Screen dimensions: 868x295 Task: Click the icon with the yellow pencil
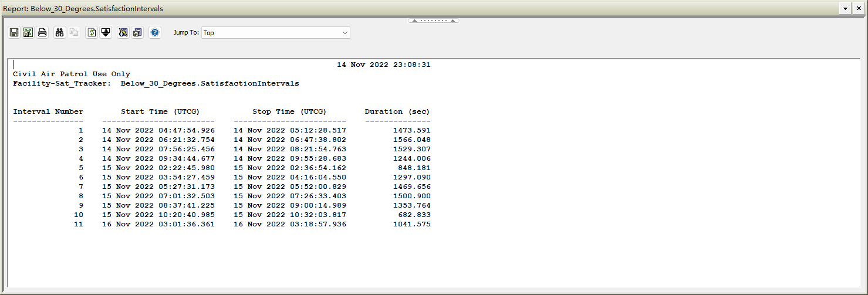click(123, 33)
